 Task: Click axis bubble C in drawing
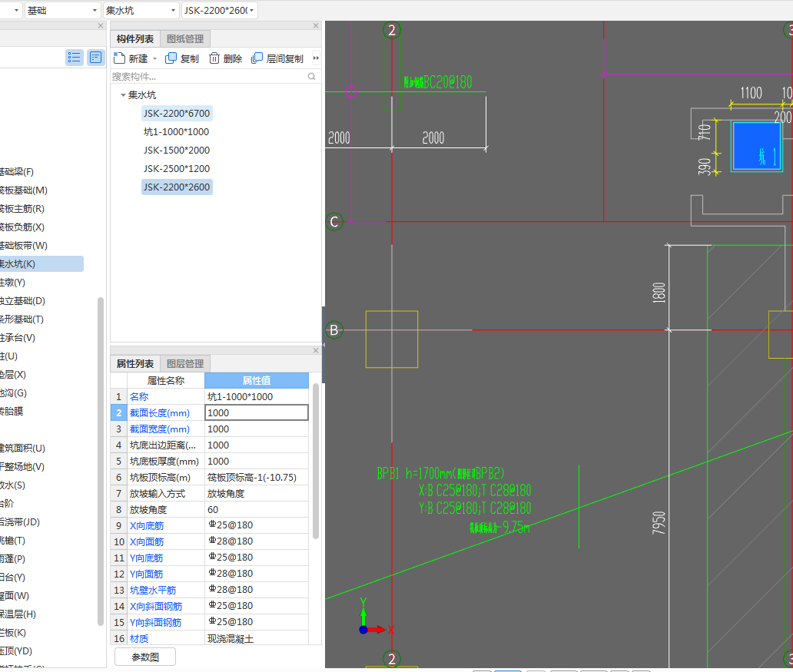pos(333,221)
